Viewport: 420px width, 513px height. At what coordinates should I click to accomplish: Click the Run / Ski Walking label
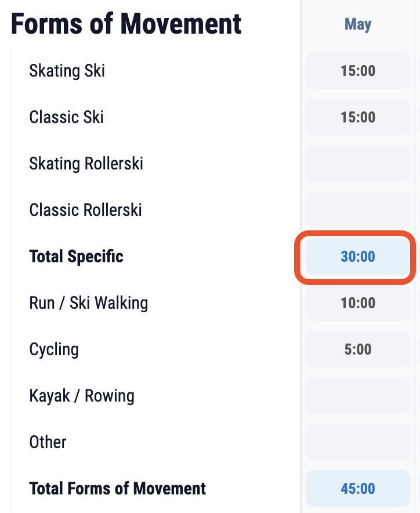coord(89,303)
